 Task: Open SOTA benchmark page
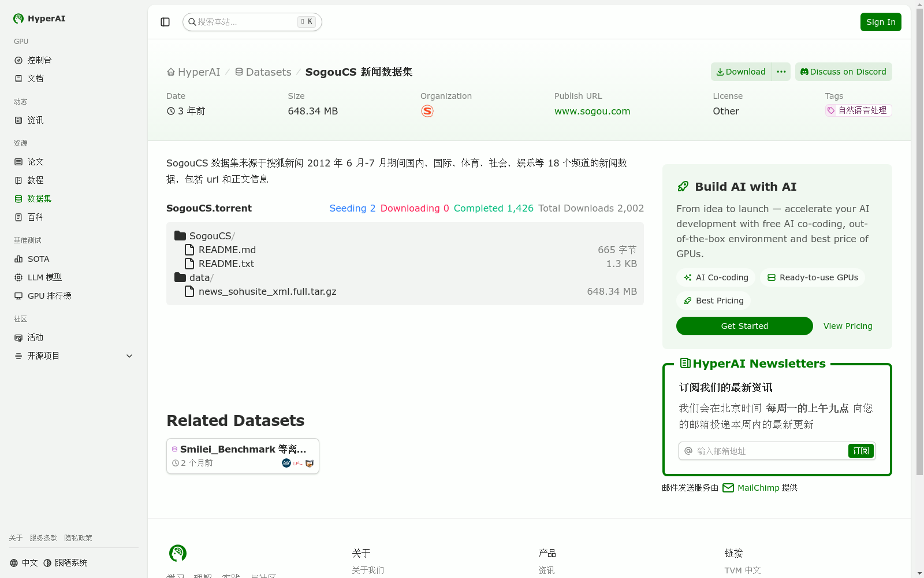[x=74, y=259]
